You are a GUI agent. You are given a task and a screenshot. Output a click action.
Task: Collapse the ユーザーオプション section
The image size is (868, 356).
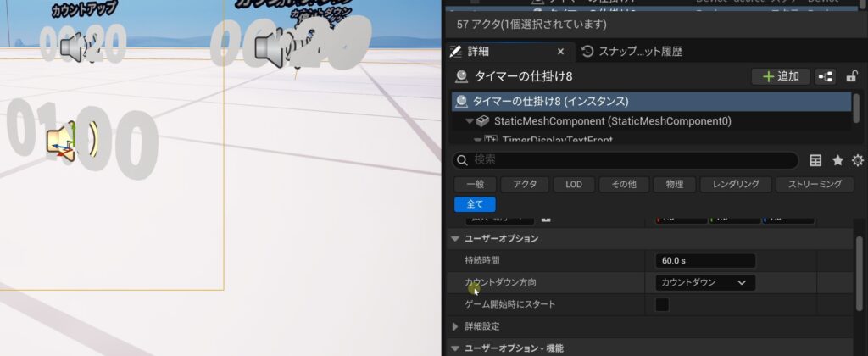pyautogui.click(x=455, y=239)
